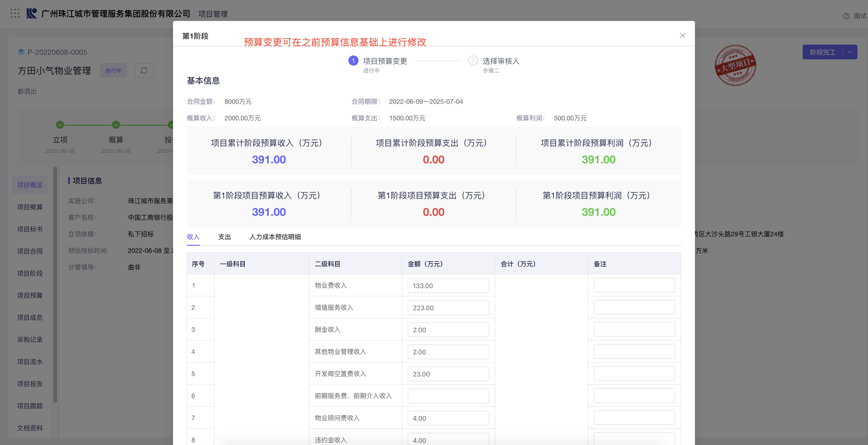The width and height of the screenshot is (868, 445).
Task: Open 项目阶段 in the sidebar
Action: click(x=30, y=273)
